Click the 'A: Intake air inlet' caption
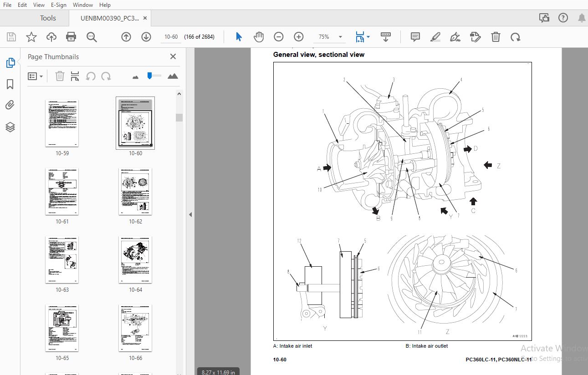Image resolution: width=588 pixels, height=375 pixels. pyautogui.click(x=292, y=346)
